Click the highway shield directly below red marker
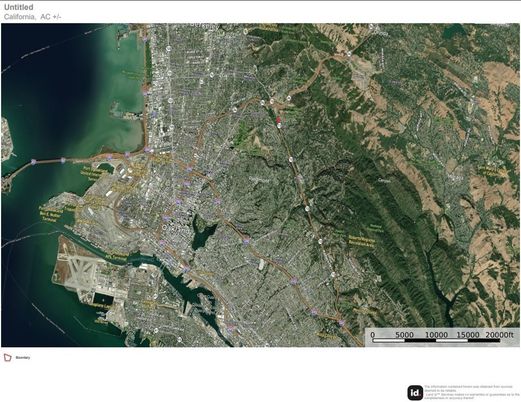The height and width of the screenshot is (402, 521). pos(279,125)
